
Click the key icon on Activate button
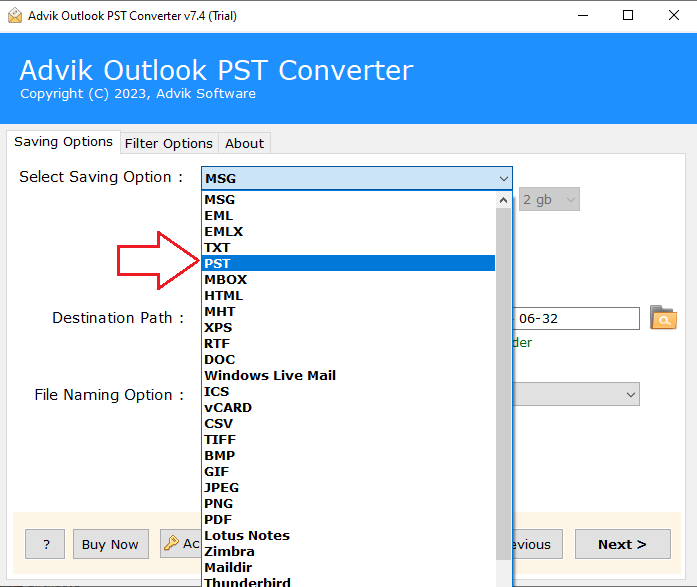(x=171, y=543)
